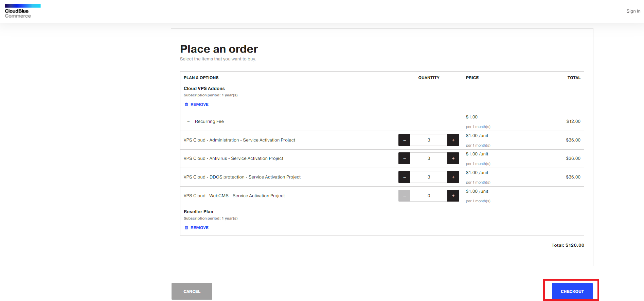Click the CloudBlue Commerce logo

(x=22, y=11)
